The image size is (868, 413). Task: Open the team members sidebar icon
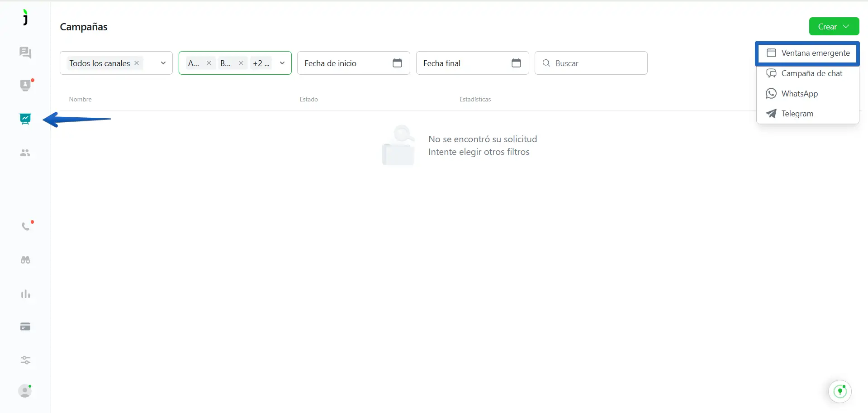pos(25,153)
